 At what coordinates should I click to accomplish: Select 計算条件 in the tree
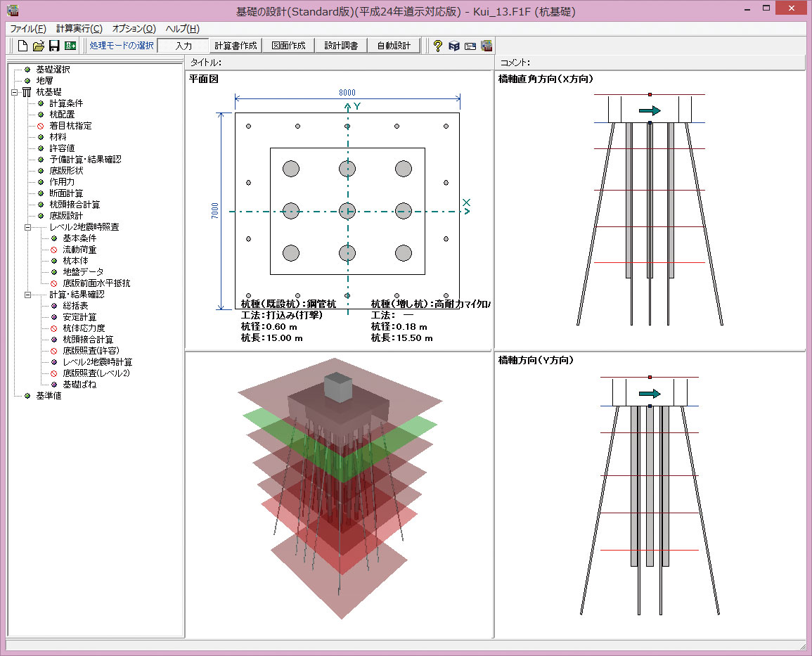click(66, 103)
